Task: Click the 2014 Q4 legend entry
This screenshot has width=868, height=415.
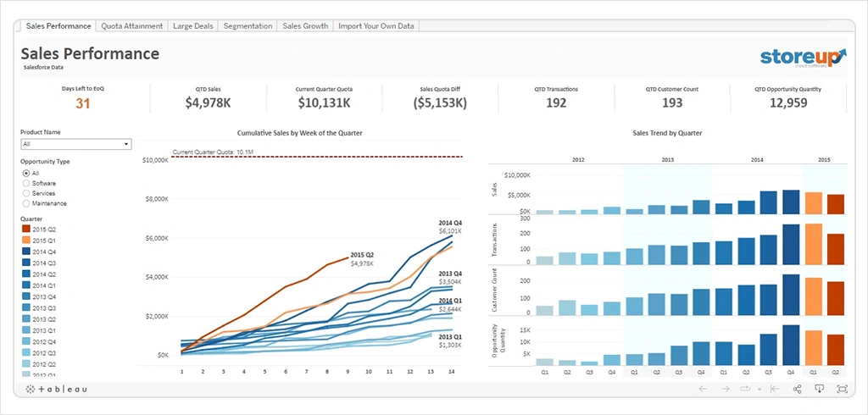Action: pyautogui.click(x=44, y=252)
